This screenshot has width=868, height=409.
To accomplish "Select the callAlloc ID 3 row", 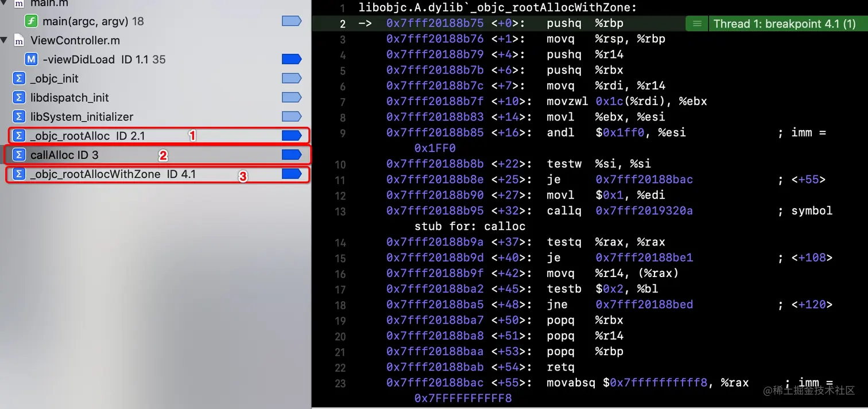I will pos(156,155).
